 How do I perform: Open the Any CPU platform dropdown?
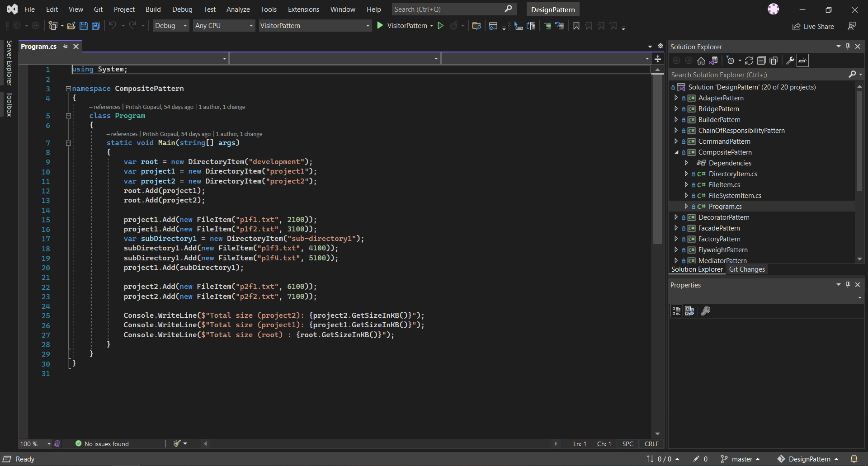[224, 26]
